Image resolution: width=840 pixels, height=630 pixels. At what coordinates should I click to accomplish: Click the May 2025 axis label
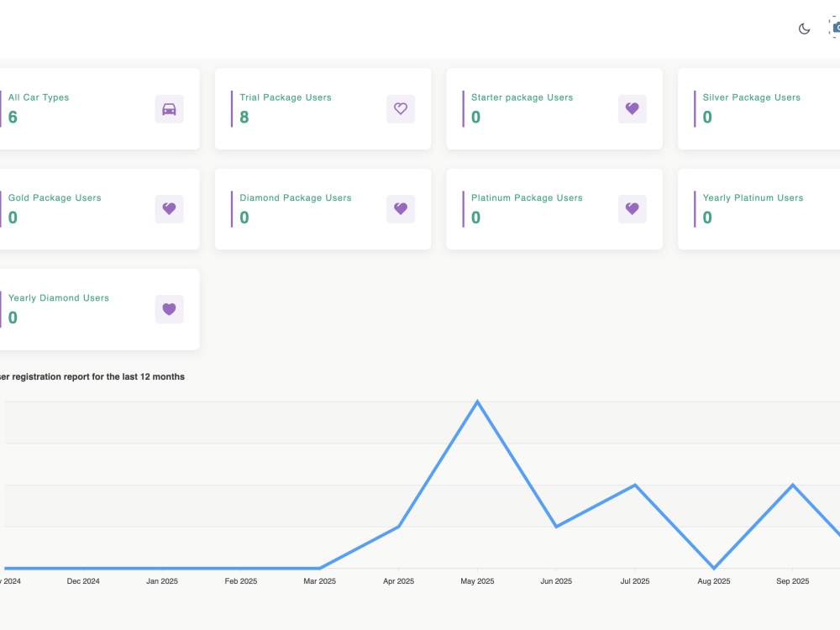[x=477, y=581]
